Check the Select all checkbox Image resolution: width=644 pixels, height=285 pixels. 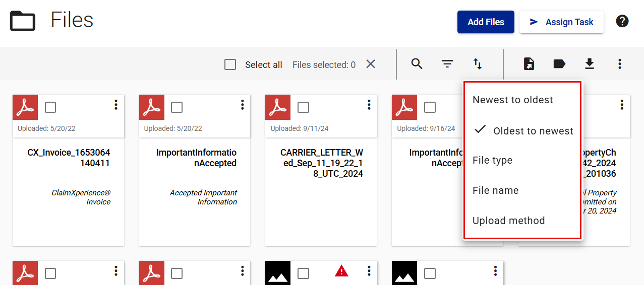(x=230, y=64)
